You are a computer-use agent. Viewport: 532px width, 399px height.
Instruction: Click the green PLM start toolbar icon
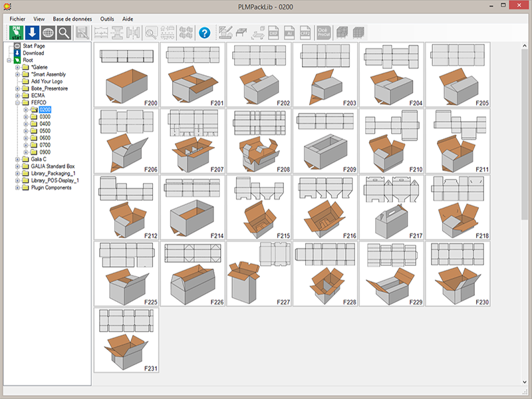point(16,33)
